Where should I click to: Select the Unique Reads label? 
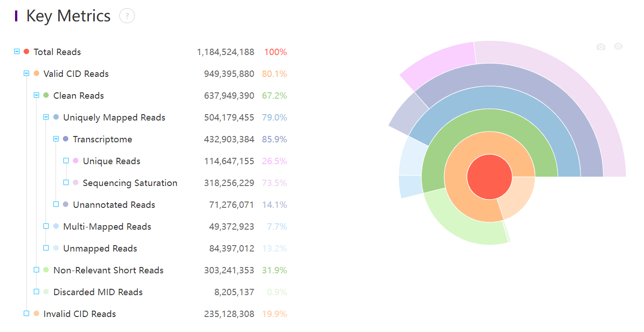tap(112, 161)
